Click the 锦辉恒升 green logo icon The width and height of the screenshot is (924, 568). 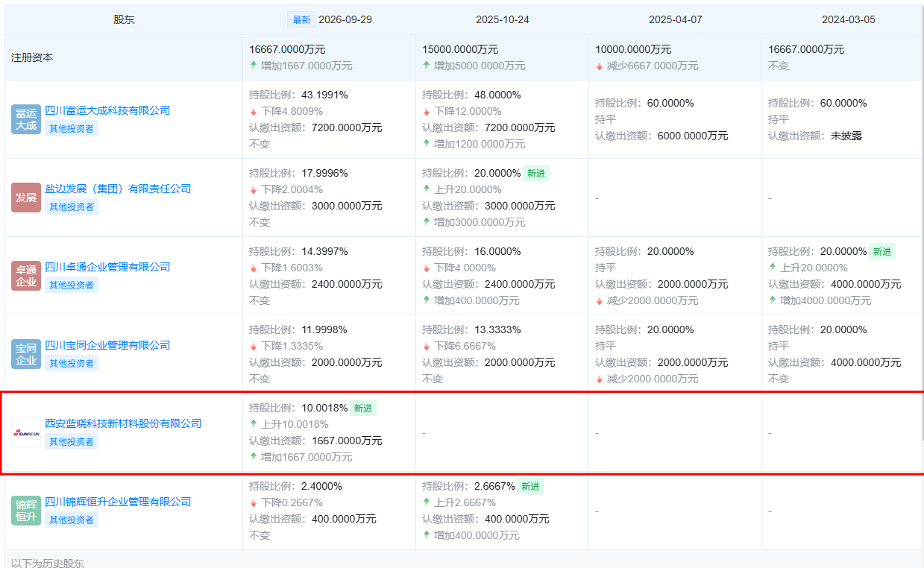pyautogui.click(x=26, y=511)
